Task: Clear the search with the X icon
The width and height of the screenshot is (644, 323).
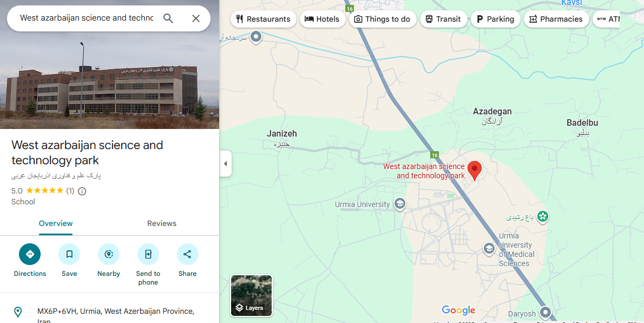Action: 196,18
